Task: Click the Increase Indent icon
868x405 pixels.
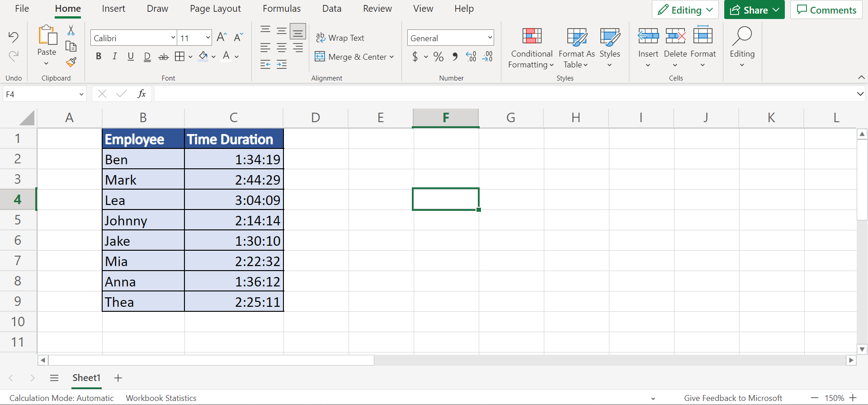Action: pos(282,65)
